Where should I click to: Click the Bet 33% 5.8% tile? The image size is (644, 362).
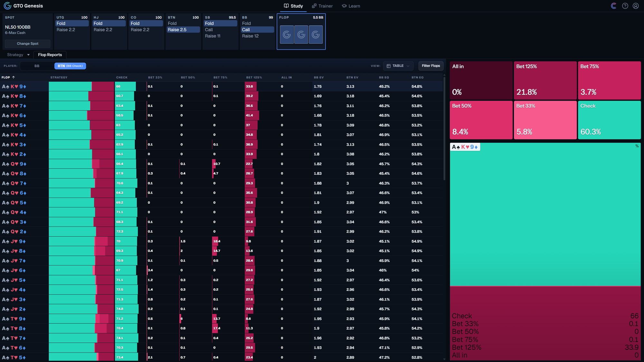tap(545, 120)
